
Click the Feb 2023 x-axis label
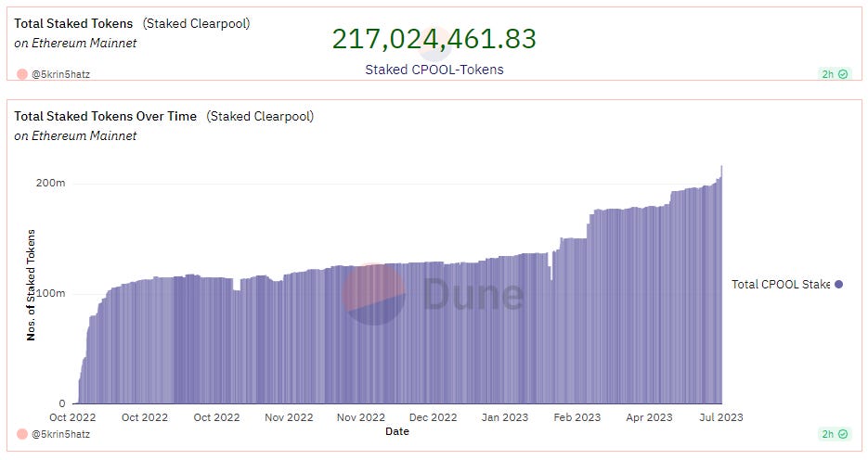pos(577,417)
